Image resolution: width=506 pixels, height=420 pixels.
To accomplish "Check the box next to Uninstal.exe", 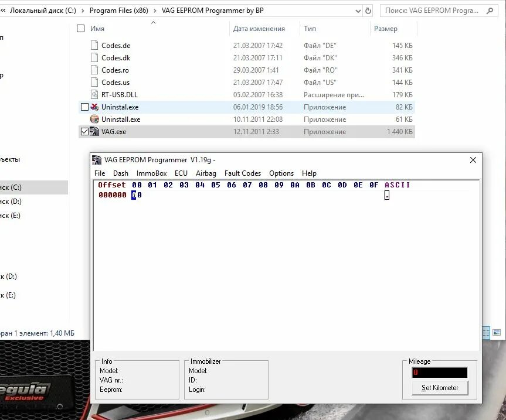I will click(x=84, y=107).
